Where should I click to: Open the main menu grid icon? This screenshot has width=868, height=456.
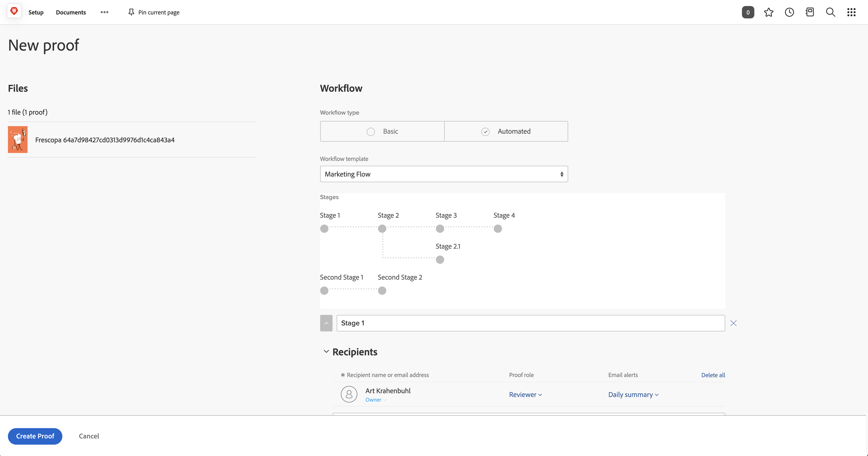[x=851, y=12]
